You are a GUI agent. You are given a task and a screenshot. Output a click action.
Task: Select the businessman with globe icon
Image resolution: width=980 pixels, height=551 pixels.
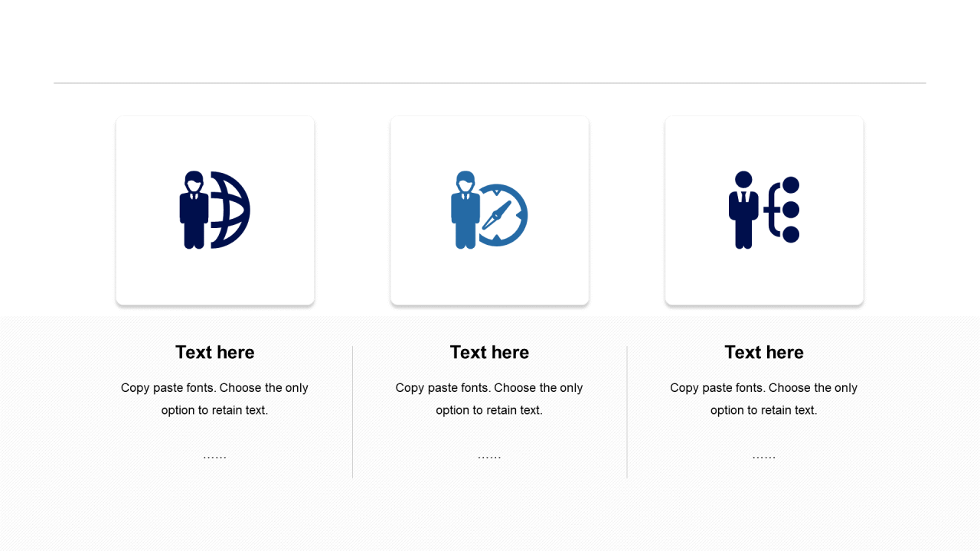(x=215, y=210)
